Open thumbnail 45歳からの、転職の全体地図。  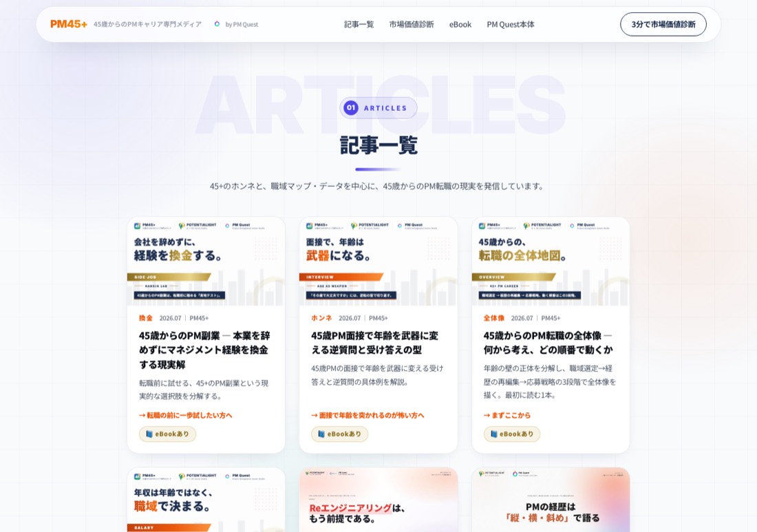pyautogui.click(x=551, y=261)
